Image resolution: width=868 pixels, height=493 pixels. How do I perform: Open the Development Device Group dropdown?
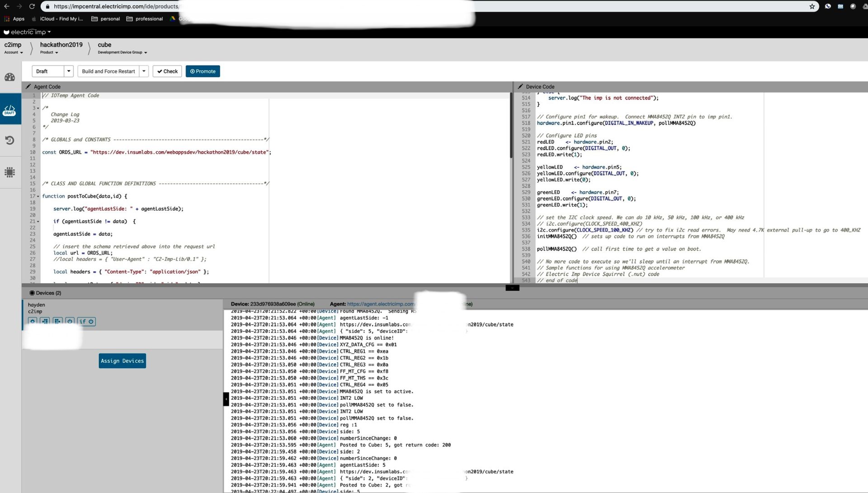click(122, 52)
